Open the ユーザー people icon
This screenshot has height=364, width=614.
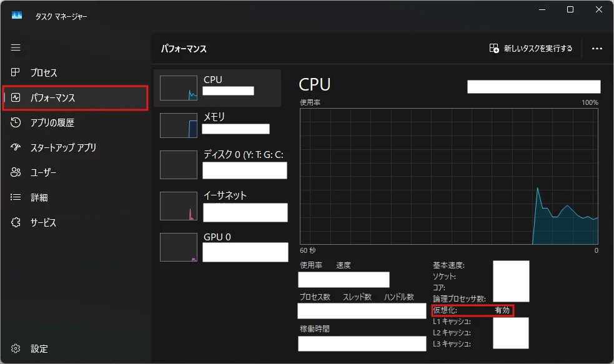(x=15, y=172)
